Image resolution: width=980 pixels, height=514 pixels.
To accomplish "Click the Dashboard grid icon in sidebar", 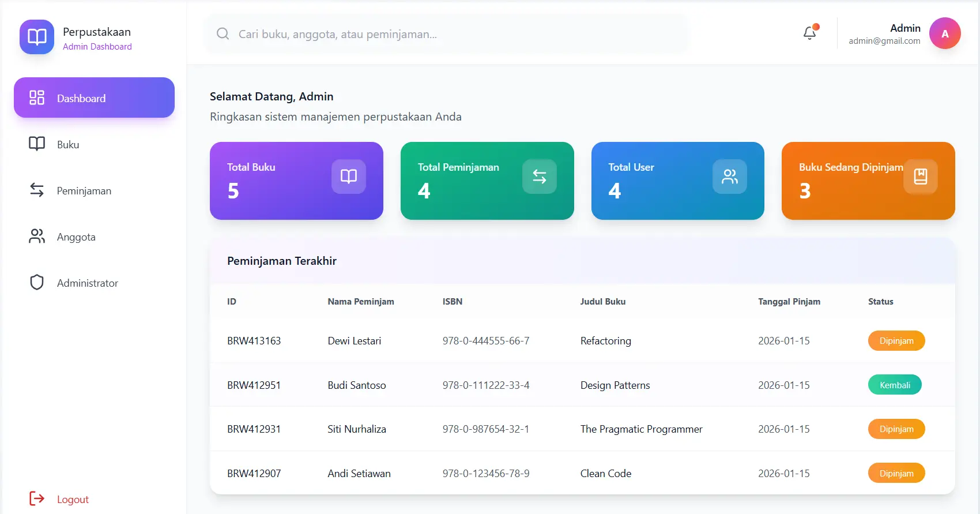I will coord(37,97).
